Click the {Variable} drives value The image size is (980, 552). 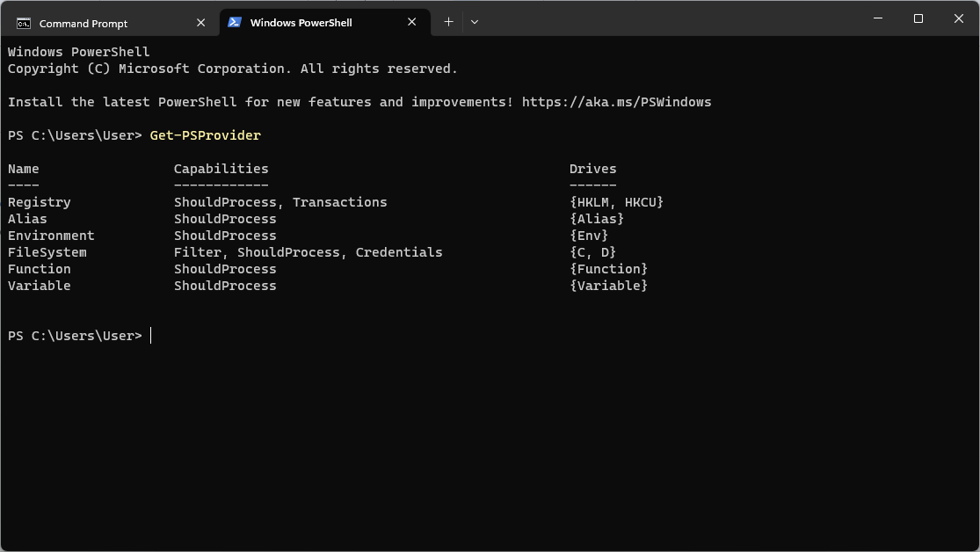pyautogui.click(x=609, y=286)
